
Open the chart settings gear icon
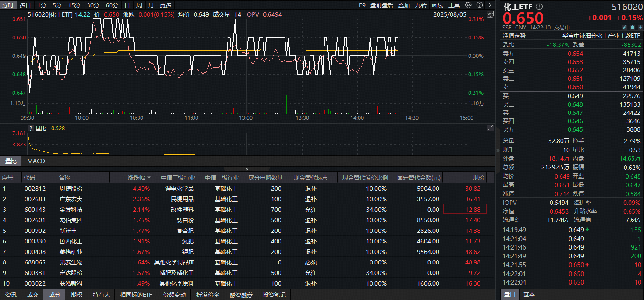click(468, 5)
